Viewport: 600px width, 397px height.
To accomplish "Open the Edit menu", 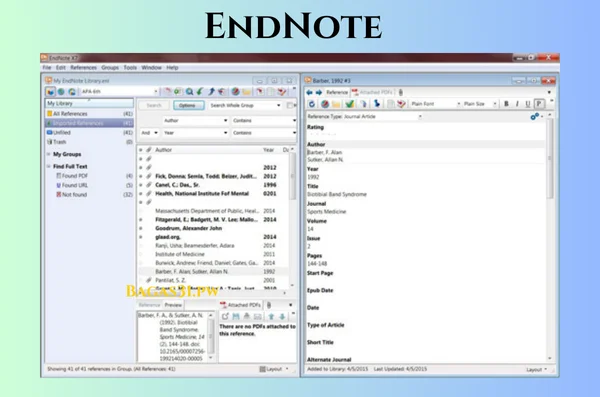I will click(60, 68).
